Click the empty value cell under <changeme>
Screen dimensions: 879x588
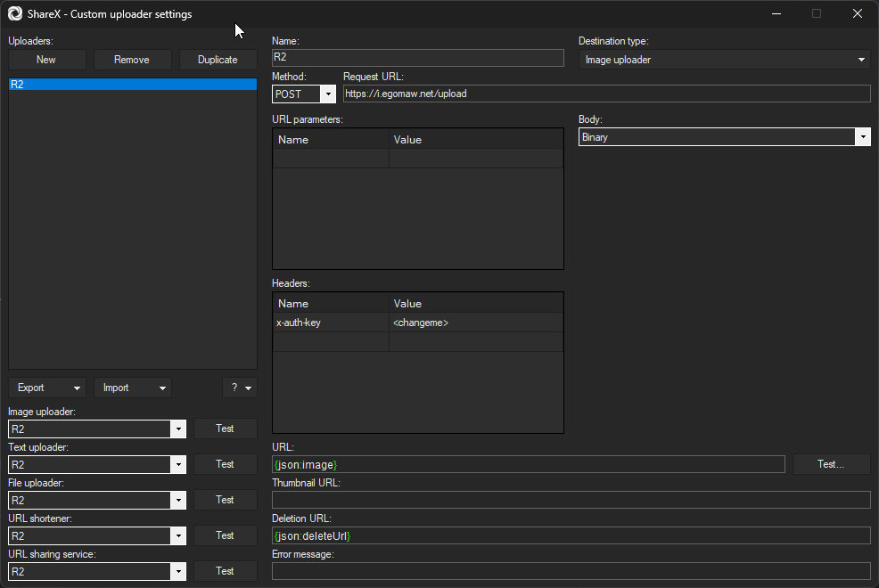(x=476, y=341)
